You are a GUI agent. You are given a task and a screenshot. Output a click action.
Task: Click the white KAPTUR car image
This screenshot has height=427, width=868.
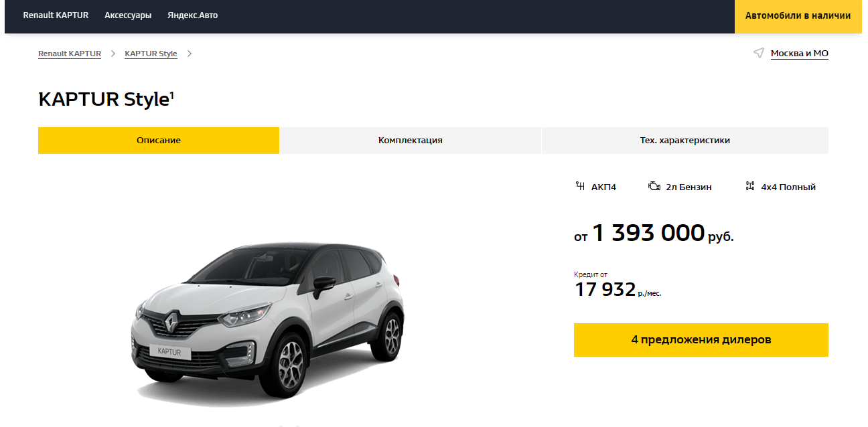point(267,320)
